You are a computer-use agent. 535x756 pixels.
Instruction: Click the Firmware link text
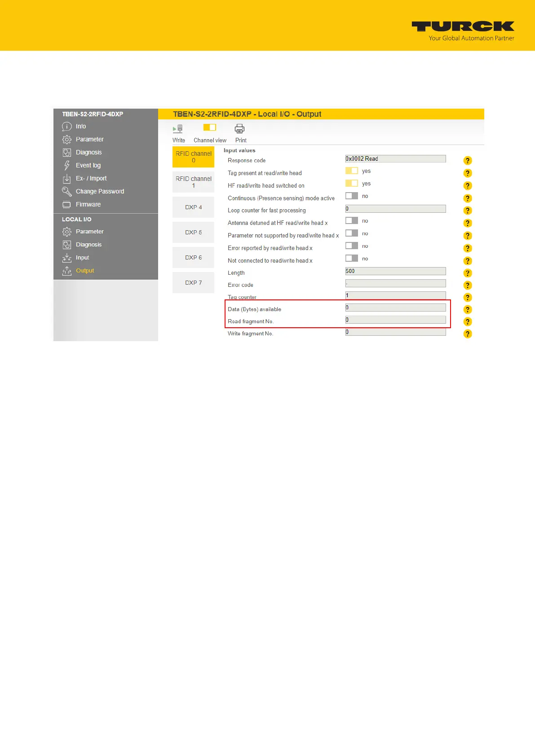pos(88,205)
